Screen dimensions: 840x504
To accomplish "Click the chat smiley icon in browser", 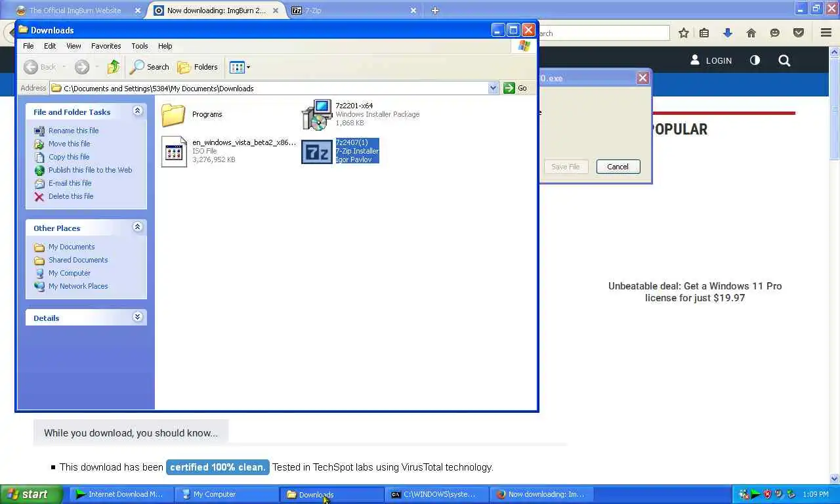I will tap(775, 33).
